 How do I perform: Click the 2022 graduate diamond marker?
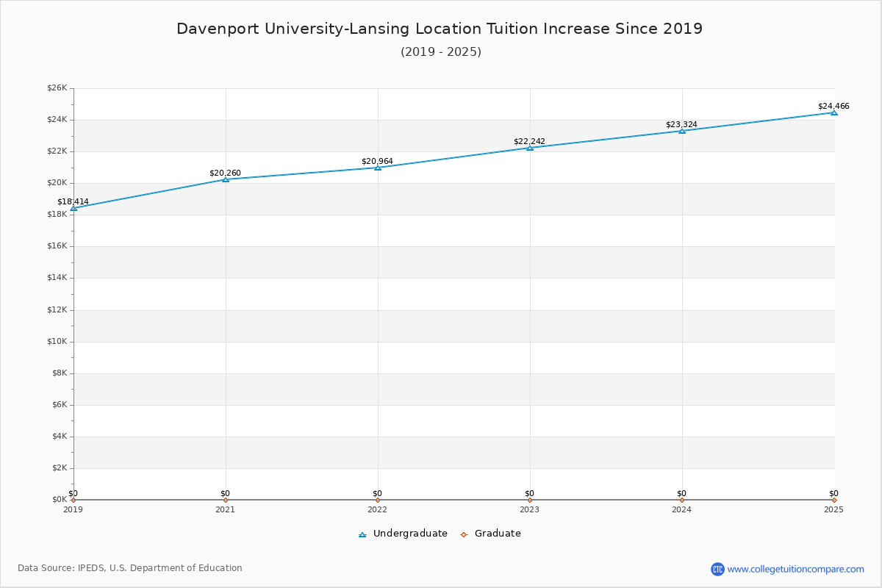(378, 500)
